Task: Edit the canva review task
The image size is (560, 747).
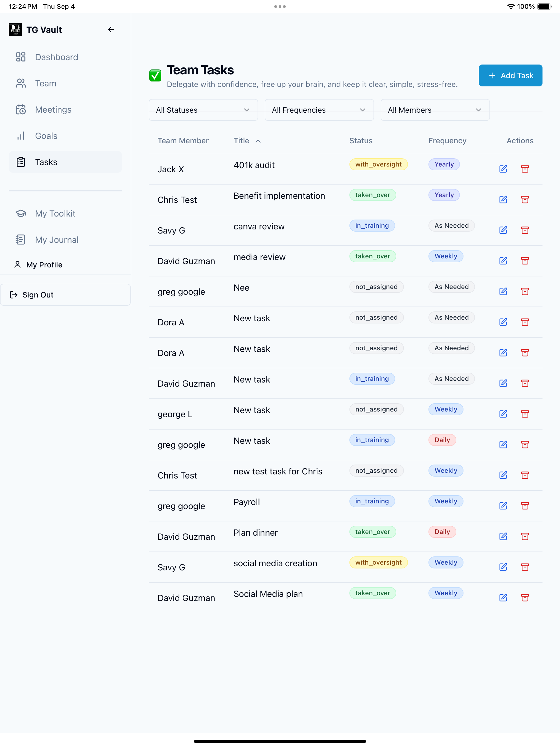Action: coord(503,230)
